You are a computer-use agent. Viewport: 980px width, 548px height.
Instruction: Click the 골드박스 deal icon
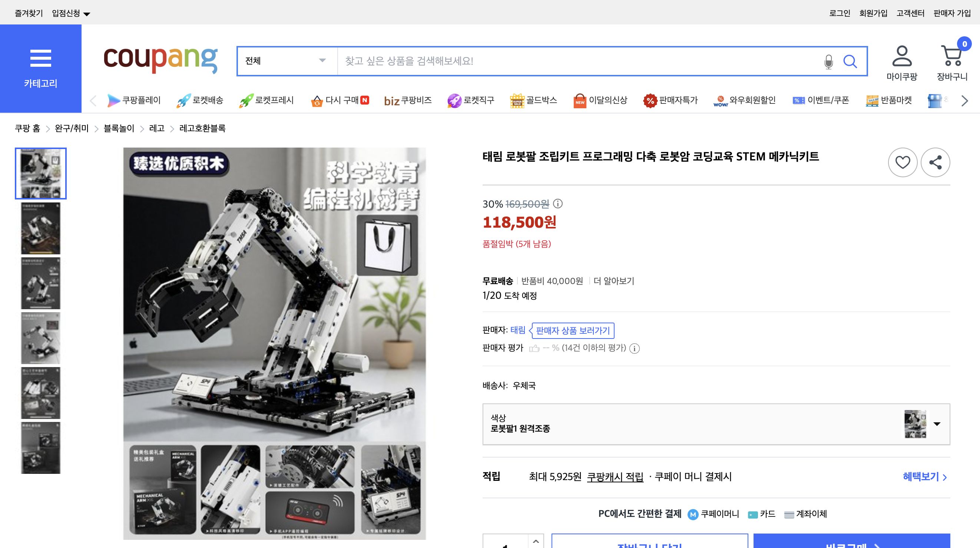pos(517,100)
